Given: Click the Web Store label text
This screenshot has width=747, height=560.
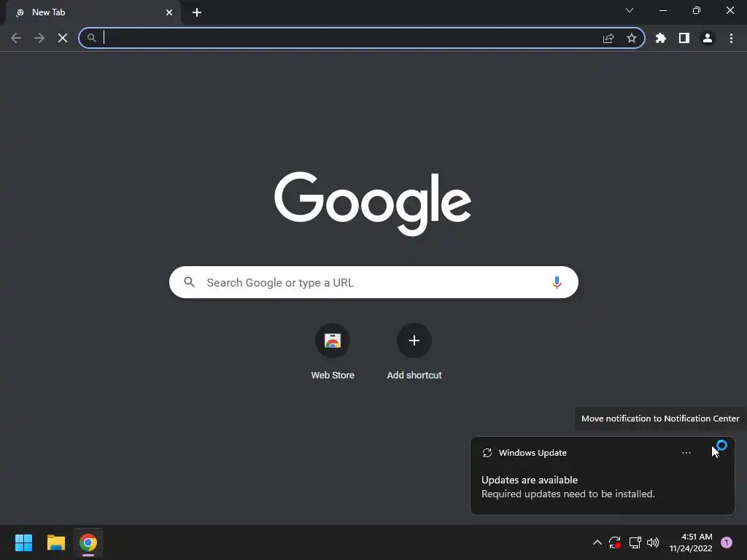Looking at the screenshot, I should (333, 376).
